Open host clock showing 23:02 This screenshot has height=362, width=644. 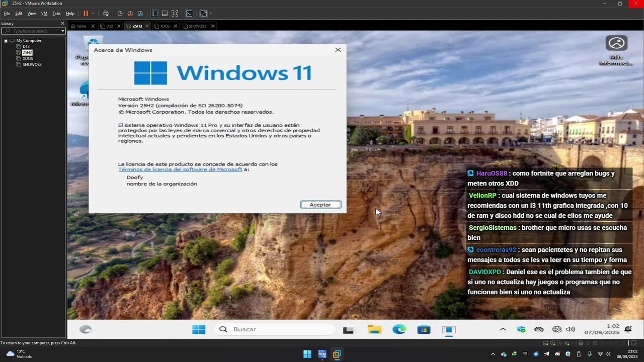pyautogui.click(x=628, y=354)
